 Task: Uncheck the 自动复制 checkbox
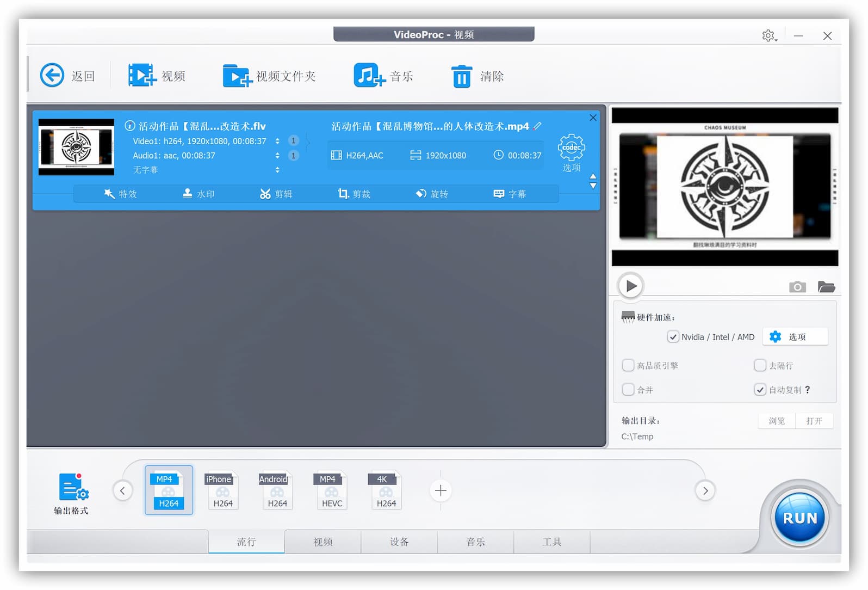(x=760, y=390)
